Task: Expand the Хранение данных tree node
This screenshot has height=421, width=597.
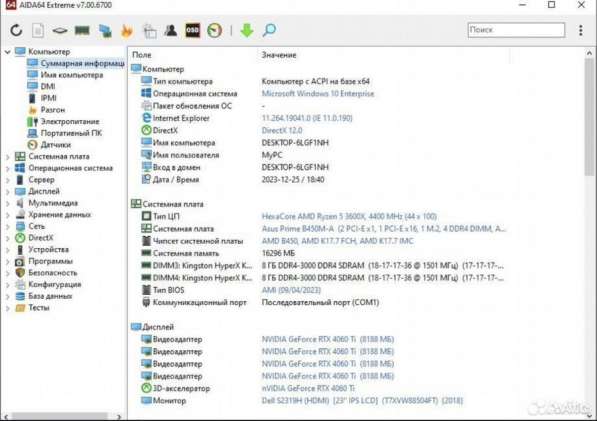Action: pyautogui.click(x=8, y=215)
